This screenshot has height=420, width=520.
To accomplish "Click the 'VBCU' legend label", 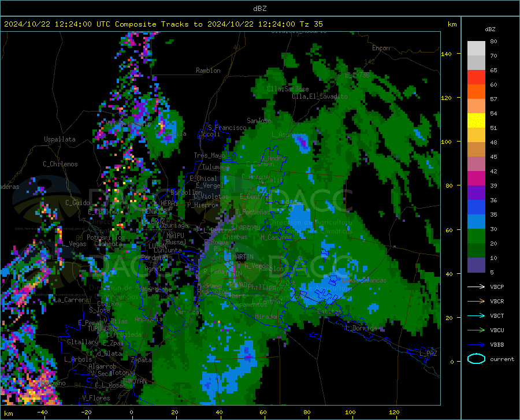I will point(497,330).
